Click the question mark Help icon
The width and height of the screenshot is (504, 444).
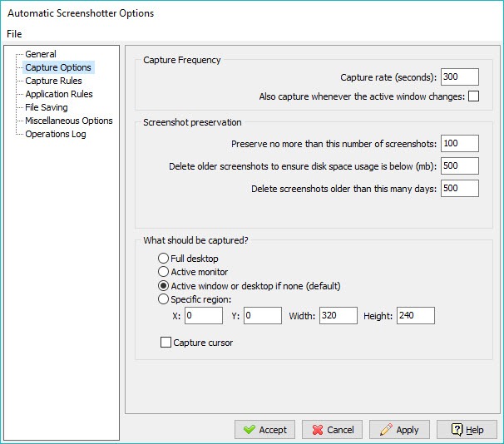(x=457, y=430)
